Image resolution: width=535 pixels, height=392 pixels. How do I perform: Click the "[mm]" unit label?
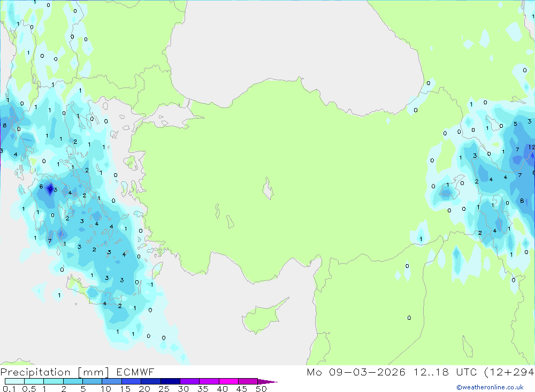(x=94, y=372)
